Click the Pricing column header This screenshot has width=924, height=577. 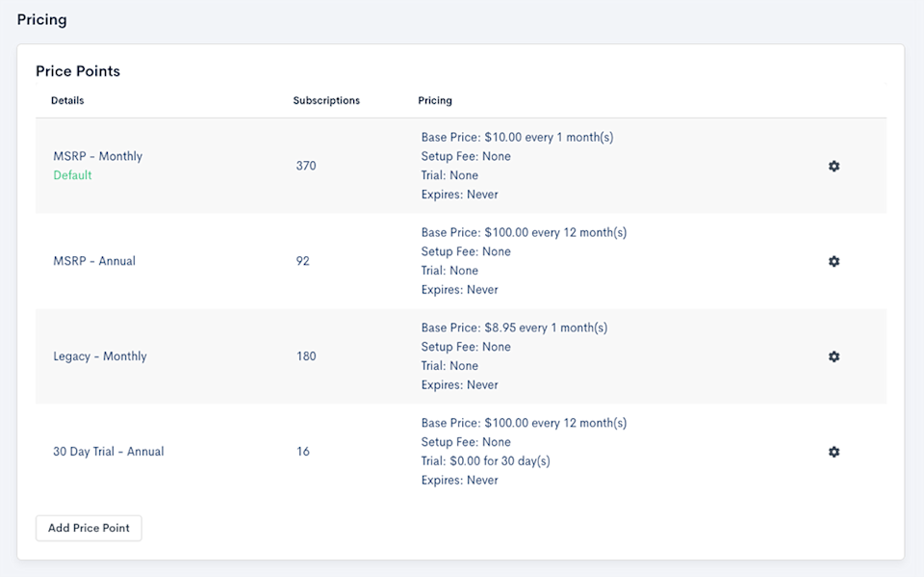click(x=435, y=100)
